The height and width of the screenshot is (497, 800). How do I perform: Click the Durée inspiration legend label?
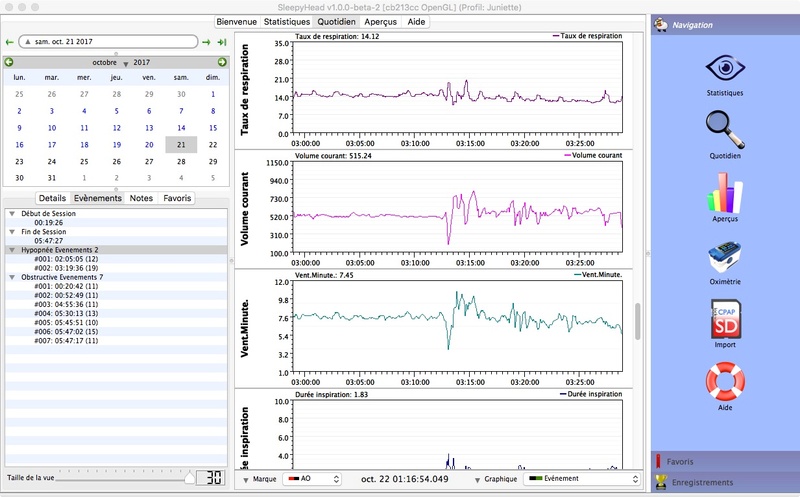pos(594,394)
